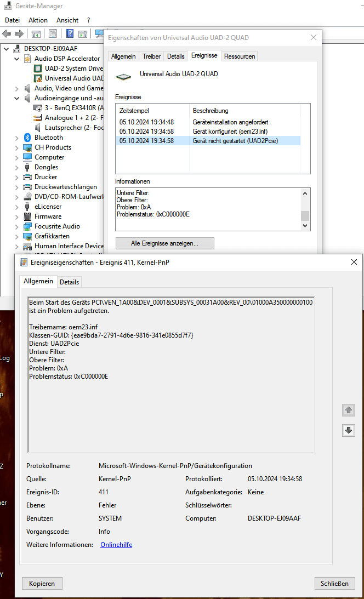The height and width of the screenshot is (599, 364).
Task: Click Informationen scrollbar up arrow
Action: pyautogui.click(x=305, y=193)
